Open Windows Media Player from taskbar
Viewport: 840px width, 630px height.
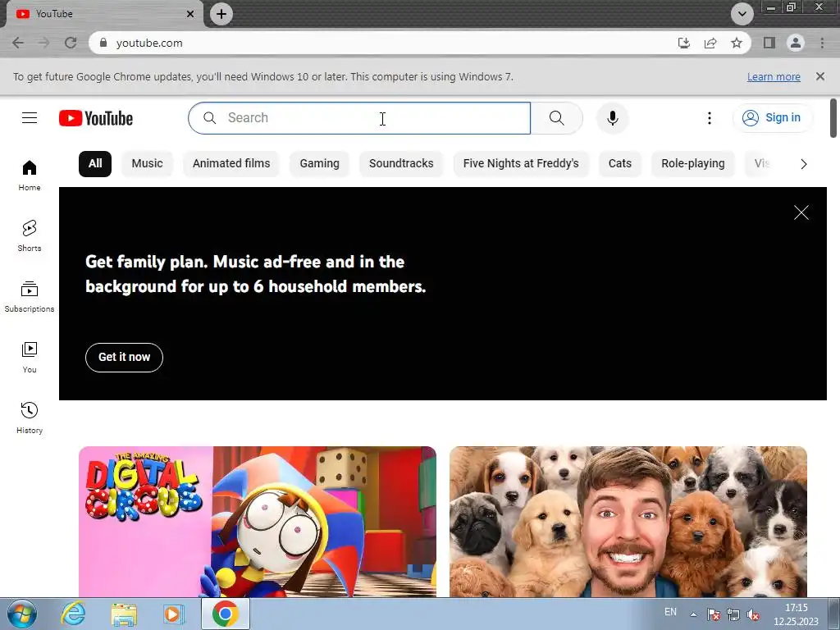[174, 614]
